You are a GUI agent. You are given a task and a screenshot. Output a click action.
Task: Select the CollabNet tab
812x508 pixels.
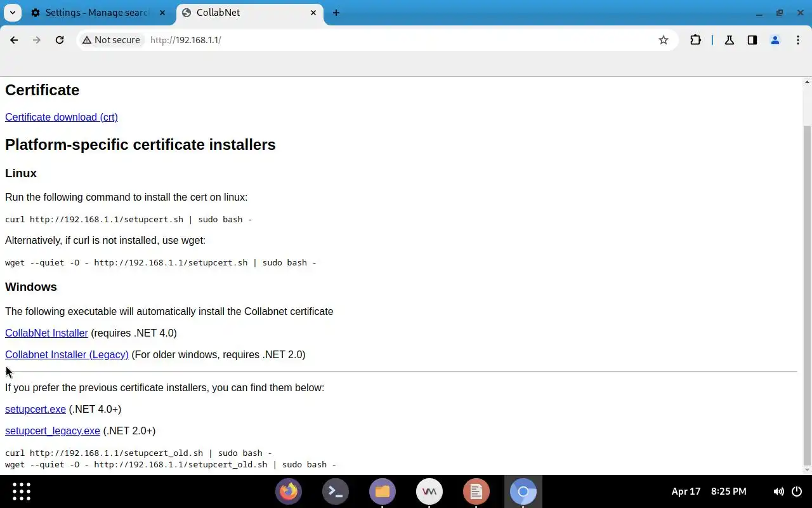coord(249,13)
